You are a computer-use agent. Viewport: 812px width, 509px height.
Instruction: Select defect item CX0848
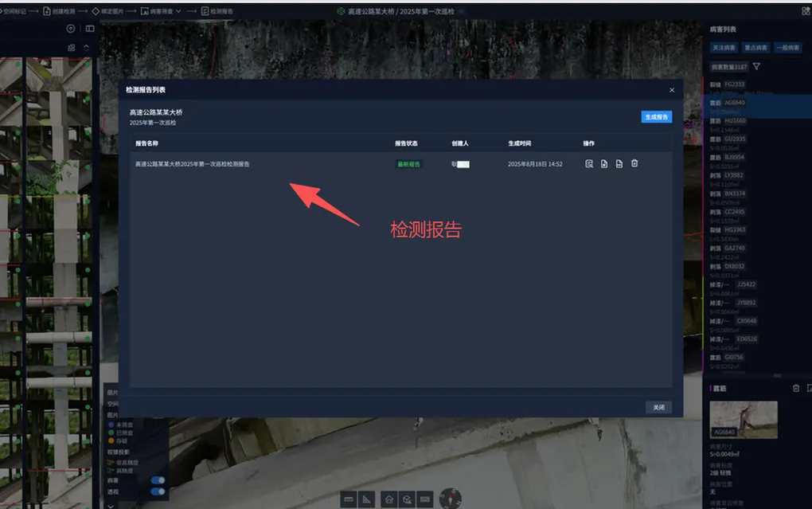pyautogui.click(x=746, y=321)
